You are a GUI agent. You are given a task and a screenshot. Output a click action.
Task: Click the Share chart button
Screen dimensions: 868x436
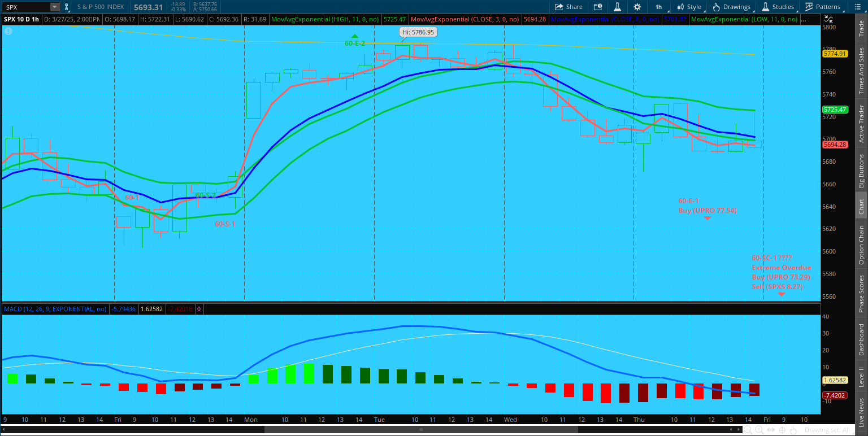coord(568,7)
